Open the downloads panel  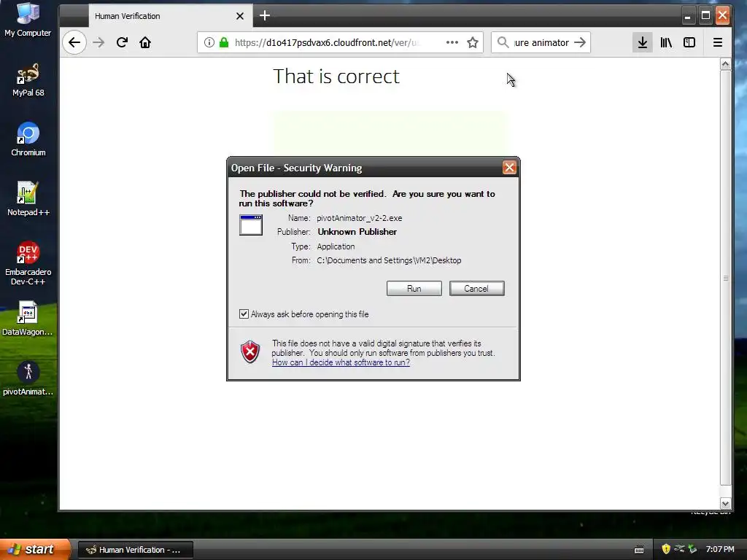pos(642,42)
